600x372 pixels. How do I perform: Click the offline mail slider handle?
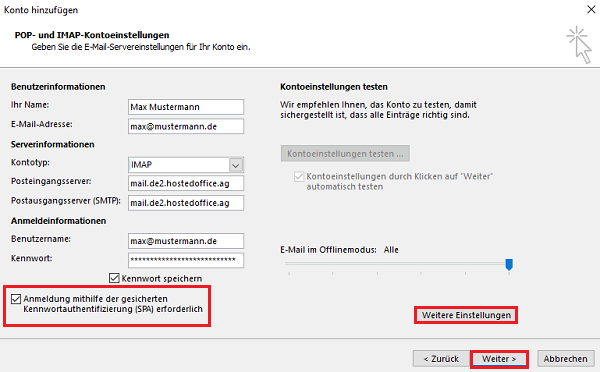click(509, 264)
